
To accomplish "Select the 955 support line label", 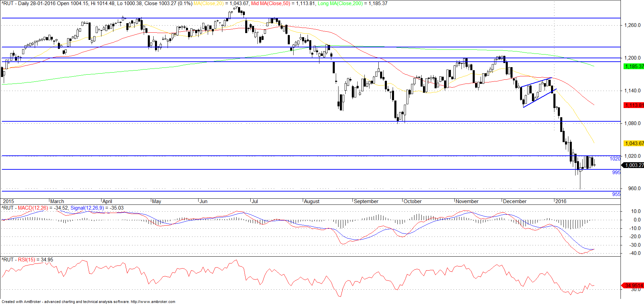I will [616, 194].
